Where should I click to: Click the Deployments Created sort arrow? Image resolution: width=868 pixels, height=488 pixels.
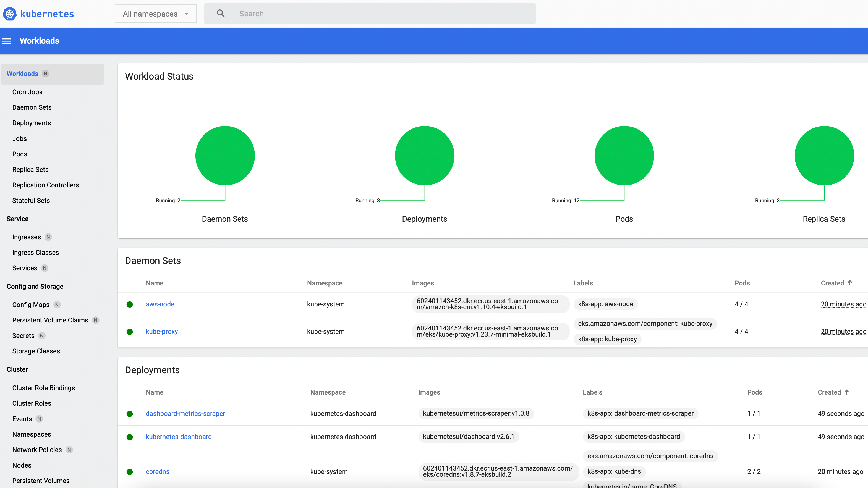(847, 392)
